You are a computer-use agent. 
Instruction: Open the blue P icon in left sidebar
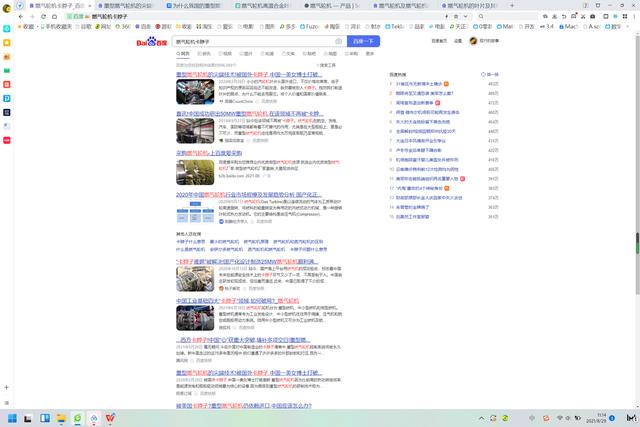tap(7, 98)
